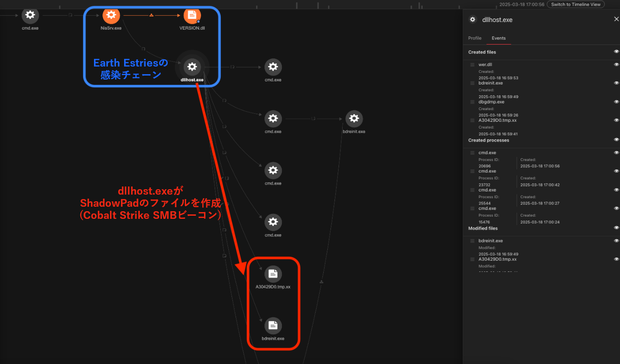Close the dllhost.exe details panel
The width and height of the screenshot is (620, 364).
pyautogui.click(x=616, y=19)
